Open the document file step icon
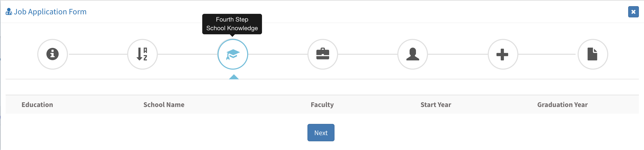 (x=593, y=54)
